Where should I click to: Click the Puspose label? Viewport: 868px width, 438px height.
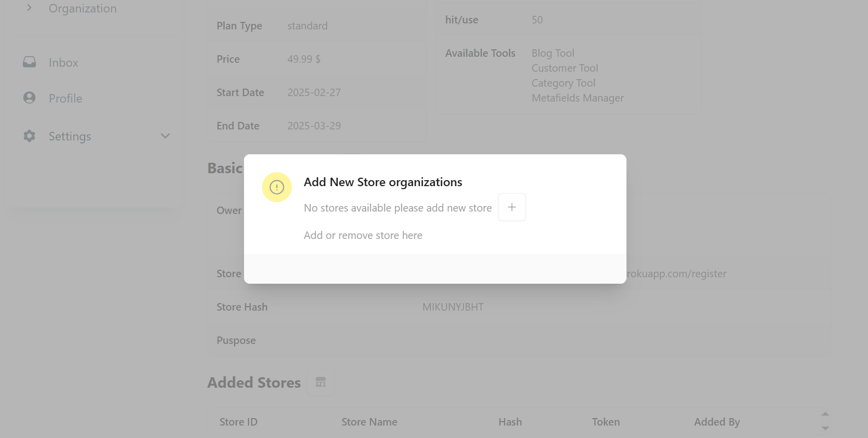coord(236,340)
